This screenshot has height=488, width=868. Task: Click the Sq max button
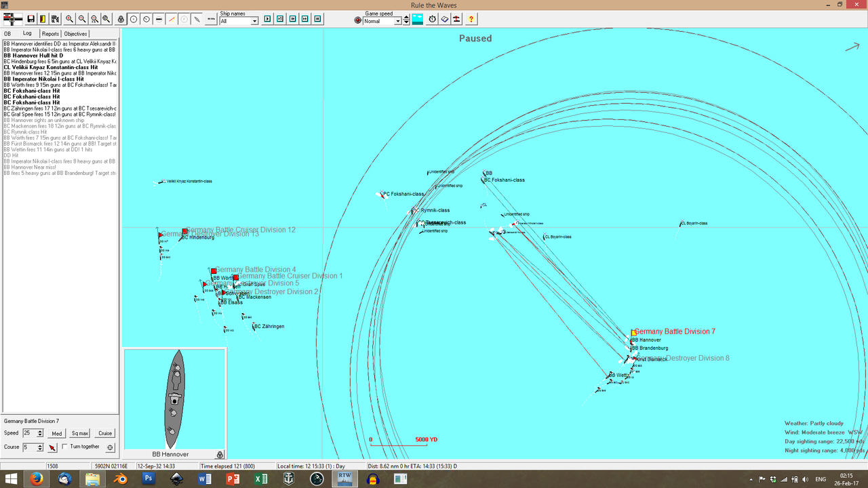coord(79,433)
